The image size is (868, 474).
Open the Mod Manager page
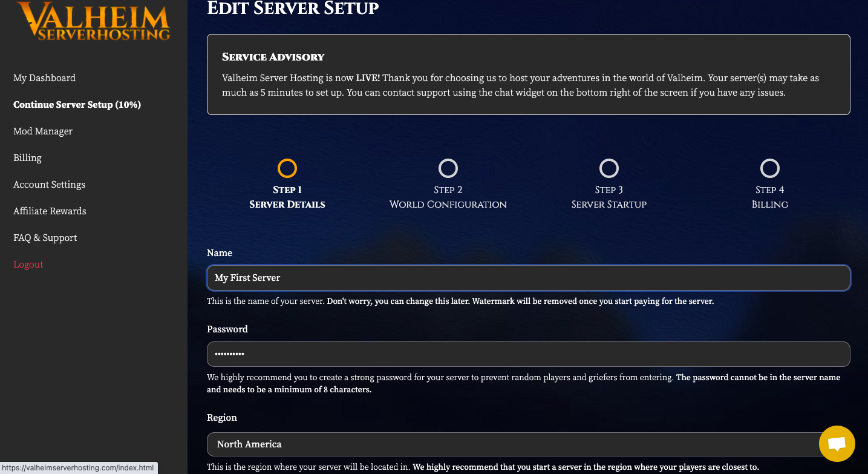pyautogui.click(x=43, y=131)
